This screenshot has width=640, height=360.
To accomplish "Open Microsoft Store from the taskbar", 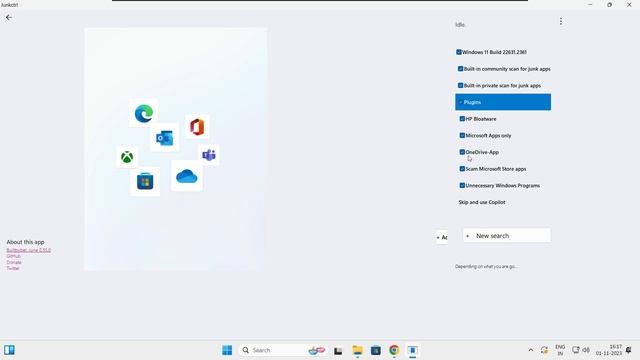I will [376, 350].
